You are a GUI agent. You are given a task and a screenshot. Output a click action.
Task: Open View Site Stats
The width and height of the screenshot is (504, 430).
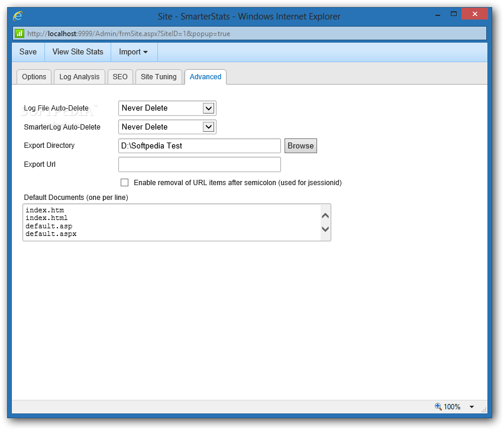tap(77, 51)
